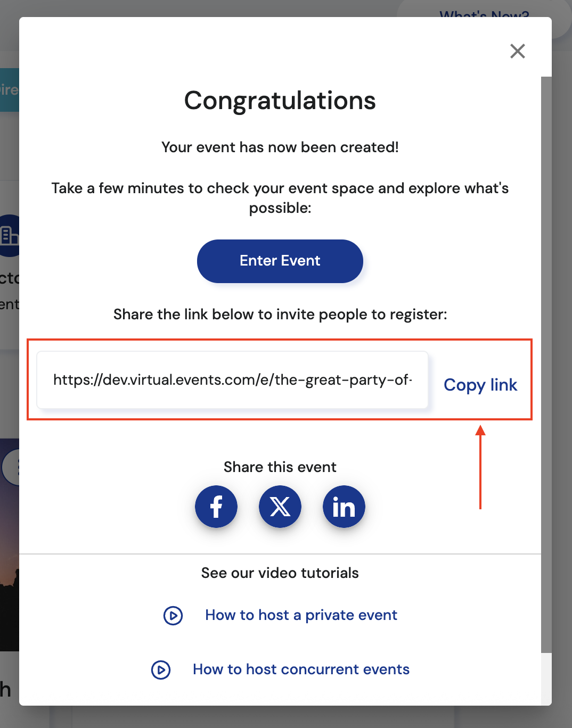The width and height of the screenshot is (572, 728).
Task: Share the event on X (Twitter)
Action: point(280,507)
